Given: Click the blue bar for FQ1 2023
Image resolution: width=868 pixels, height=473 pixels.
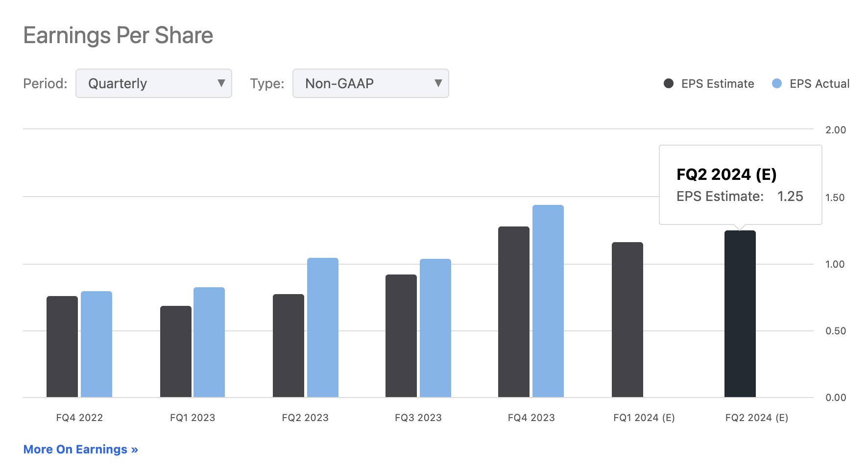Looking at the screenshot, I should [209, 342].
